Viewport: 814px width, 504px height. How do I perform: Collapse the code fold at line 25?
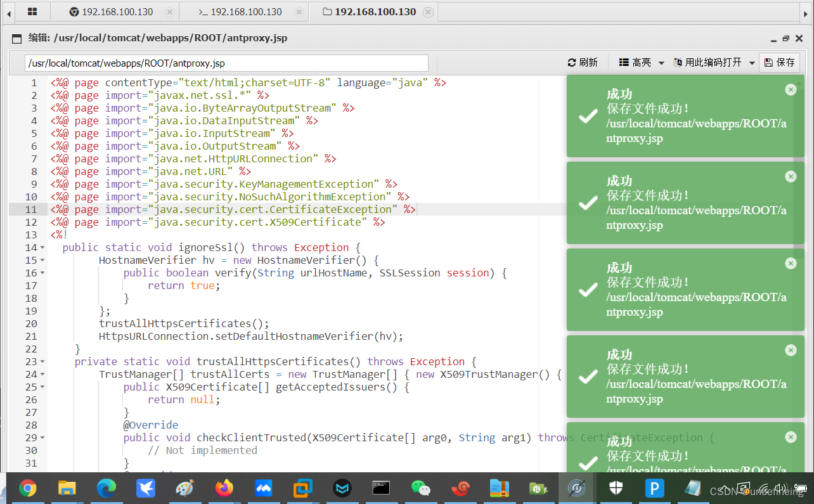(42, 387)
